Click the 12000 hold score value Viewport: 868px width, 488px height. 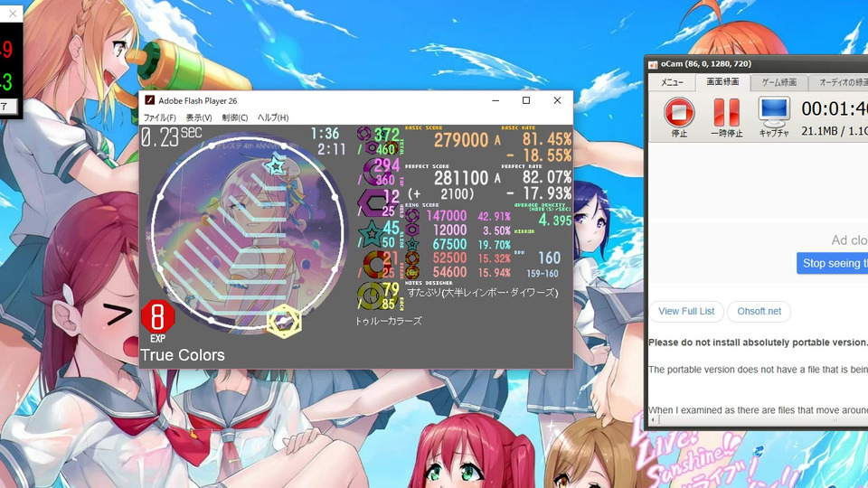(x=449, y=230)
